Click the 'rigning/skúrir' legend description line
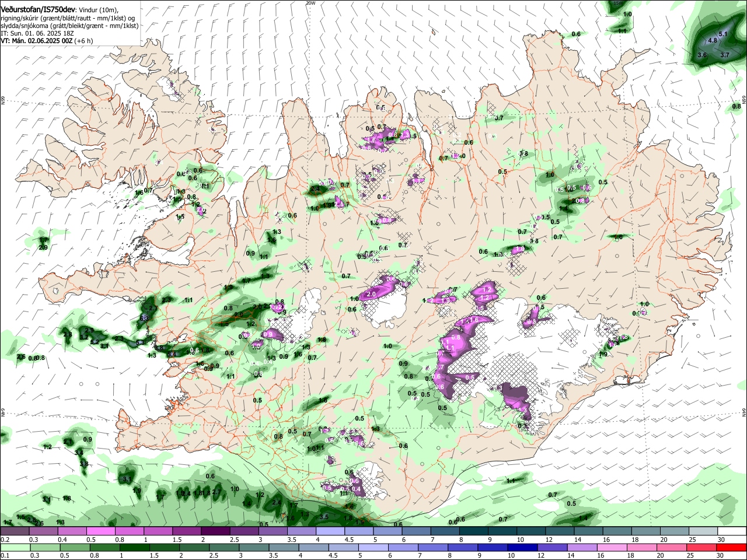 click(67, 17)
